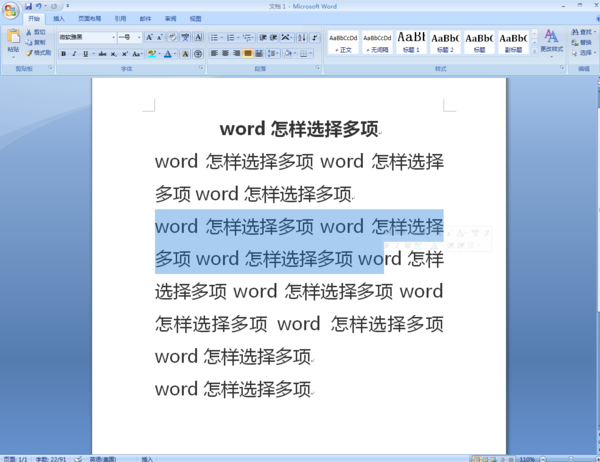Open the 页面布局 (Page Layout) tab

pyautogui.click(x=90, y=18)
